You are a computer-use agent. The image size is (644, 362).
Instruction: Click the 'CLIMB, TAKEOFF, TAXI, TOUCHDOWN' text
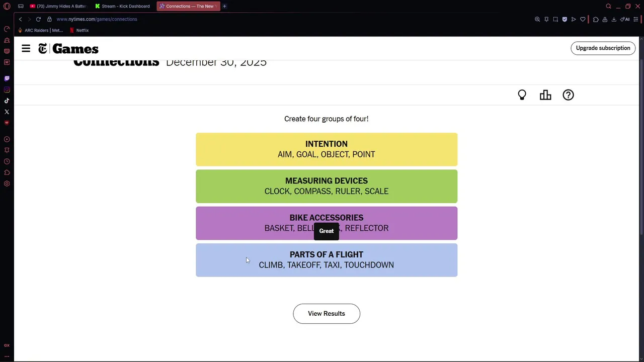327,265
